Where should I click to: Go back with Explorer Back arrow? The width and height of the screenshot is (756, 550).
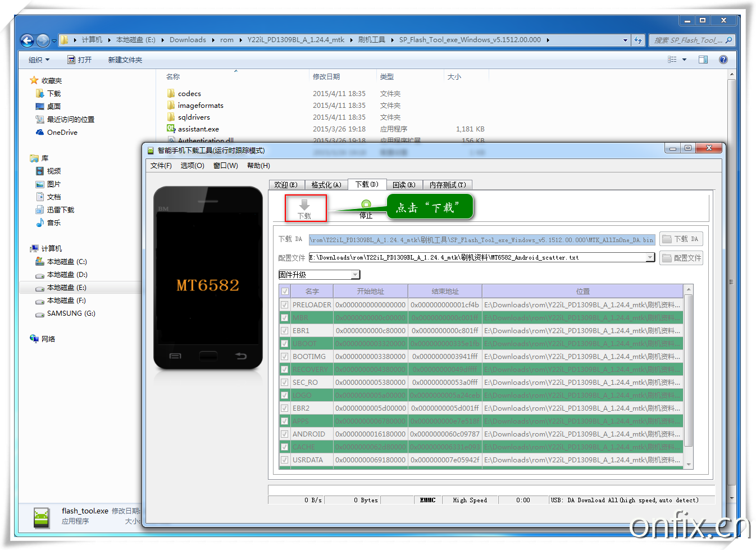pyautogui.click(x=27, y=40)
